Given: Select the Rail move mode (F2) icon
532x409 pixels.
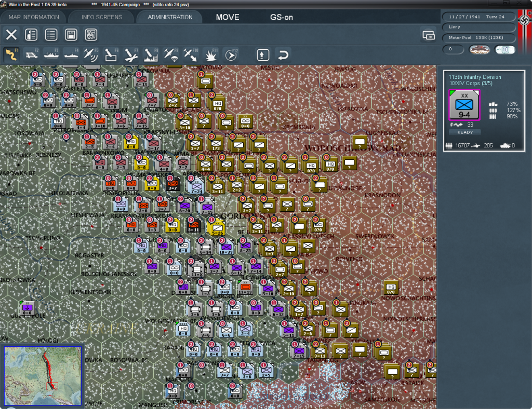Looking at the screenshot, I should point(32,54).
